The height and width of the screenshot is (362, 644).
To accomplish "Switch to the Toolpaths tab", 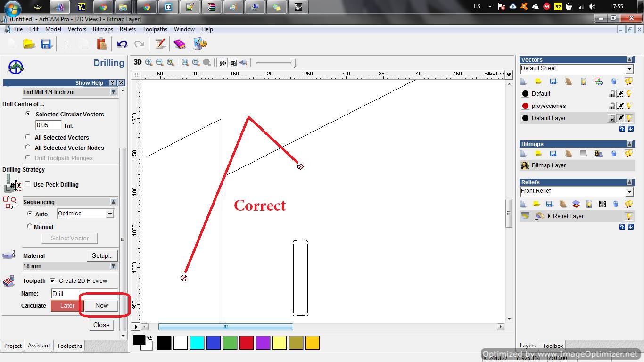I will coord(69,346).
